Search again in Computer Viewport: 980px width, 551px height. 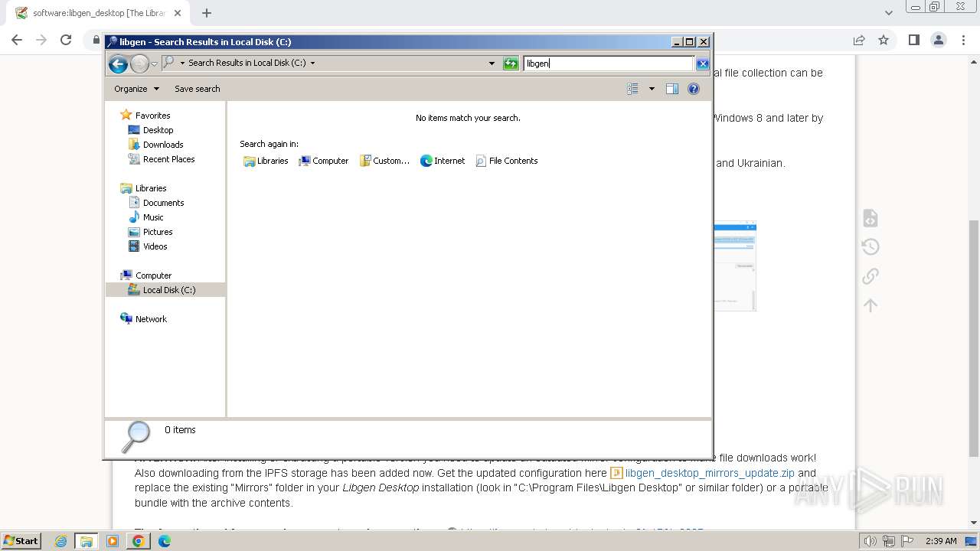pyautogui.click(x=324, y=161)
